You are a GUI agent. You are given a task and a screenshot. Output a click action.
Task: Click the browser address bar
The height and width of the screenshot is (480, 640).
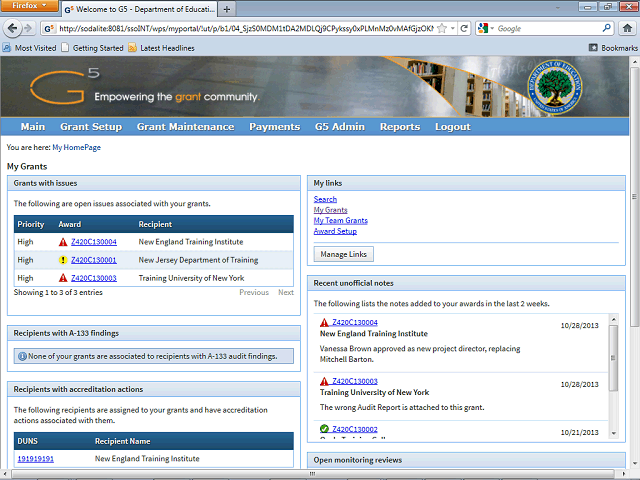coord(246,28)
